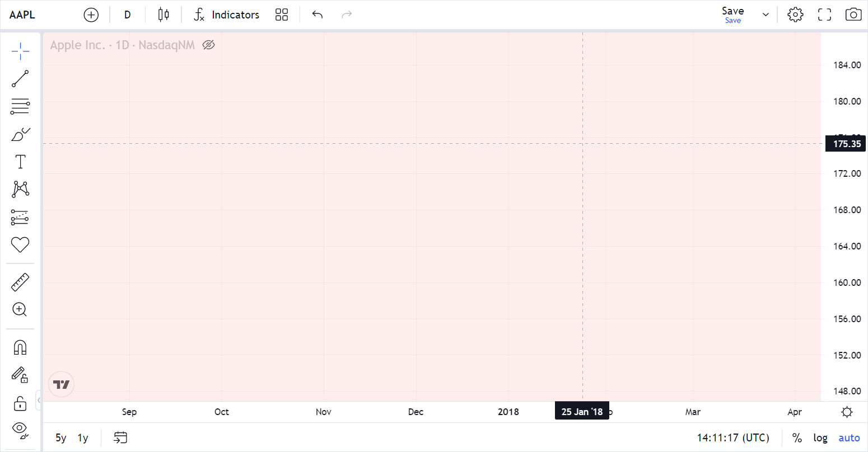Viewport: 868px width, 452px height.
Task: Open the Fibonacci retracement tools
Action: click(x=20, y=106)
